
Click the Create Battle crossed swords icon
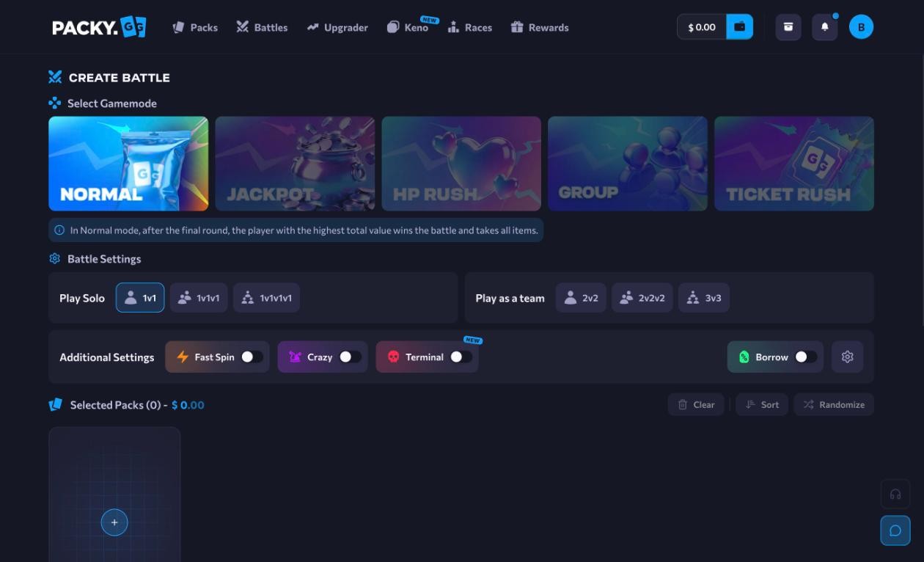coord(55,77)
